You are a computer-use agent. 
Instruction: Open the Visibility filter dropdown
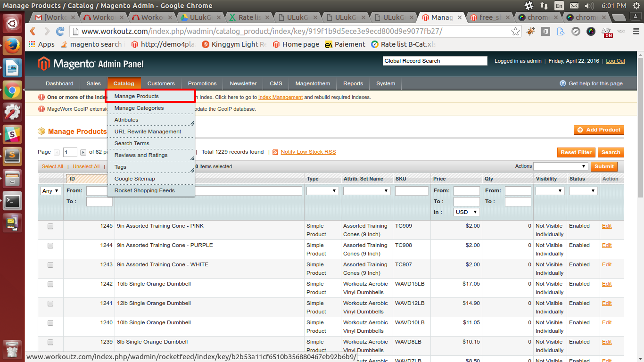point(550,191)
